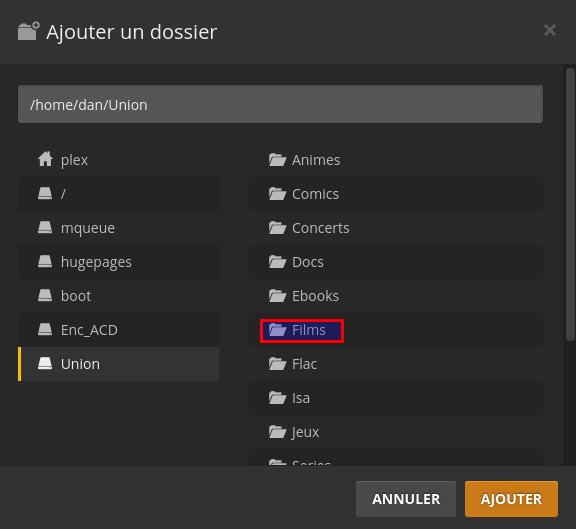
Task: Click the vertical scrollbar of the dialog
Action: coord(570,205)
